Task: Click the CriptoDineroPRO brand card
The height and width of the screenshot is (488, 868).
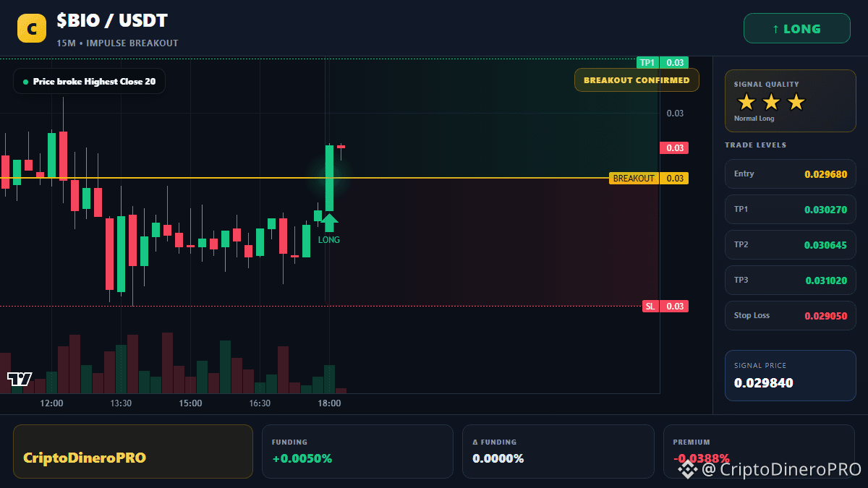Action: click(133, 451)
